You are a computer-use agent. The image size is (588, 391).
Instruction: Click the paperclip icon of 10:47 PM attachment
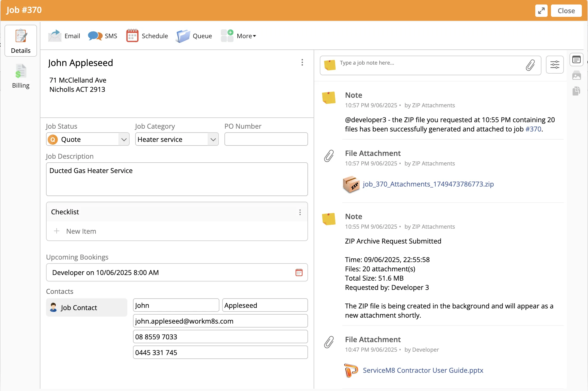(329, 342)
